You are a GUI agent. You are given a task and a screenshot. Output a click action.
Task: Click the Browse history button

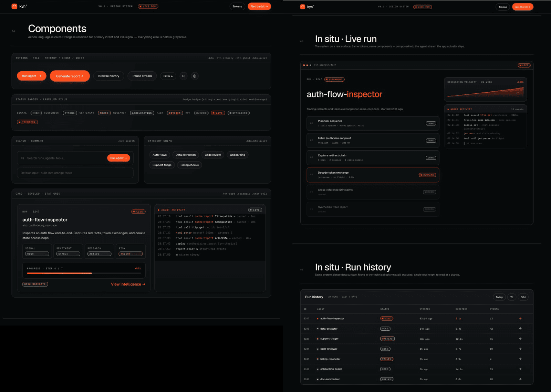(109, 76)
